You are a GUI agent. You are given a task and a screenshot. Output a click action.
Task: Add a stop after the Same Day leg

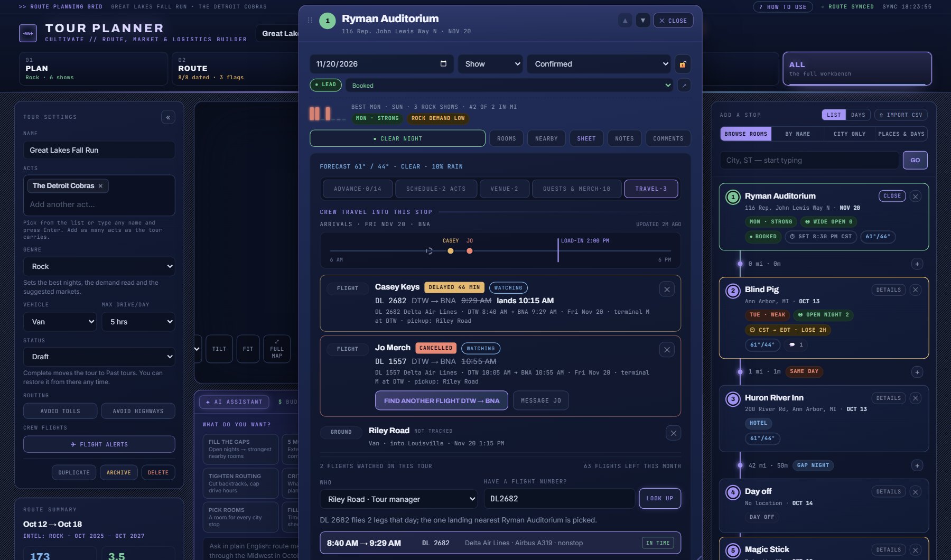917,372
